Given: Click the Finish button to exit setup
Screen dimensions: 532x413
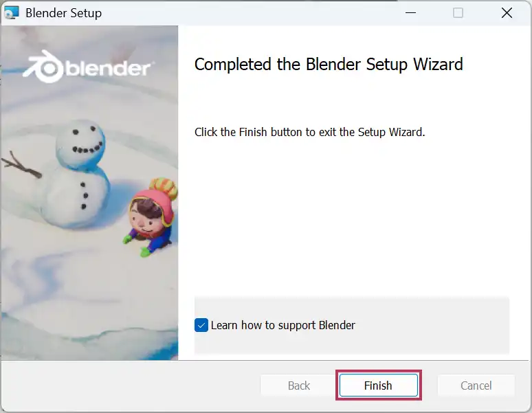Looking at the screenshot, I should (378, 386).
